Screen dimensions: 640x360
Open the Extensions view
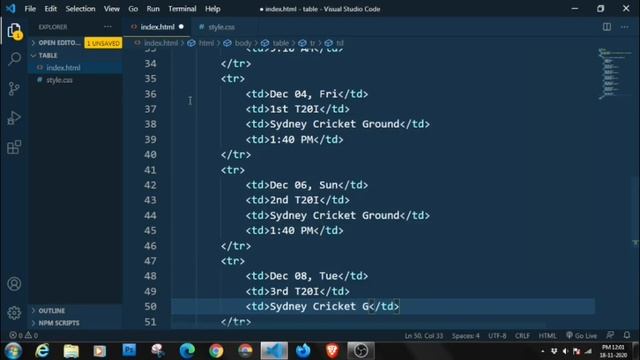tap(14, 147)
